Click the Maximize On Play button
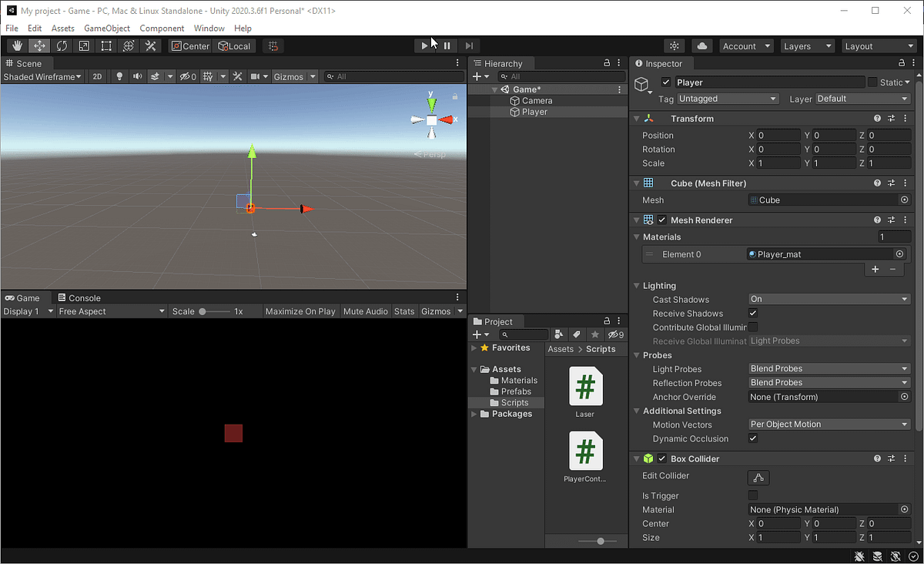924x564 pixels. coord(300,311)
